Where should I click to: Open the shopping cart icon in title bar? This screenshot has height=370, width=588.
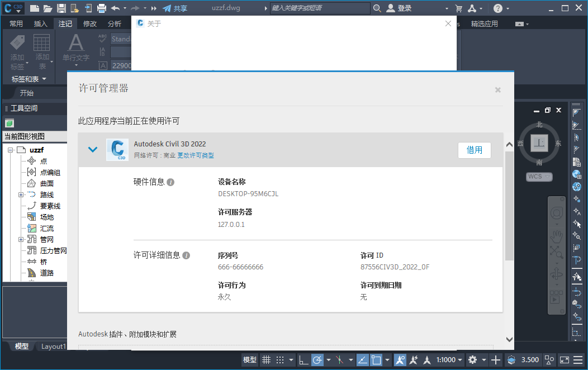point(459,8)
